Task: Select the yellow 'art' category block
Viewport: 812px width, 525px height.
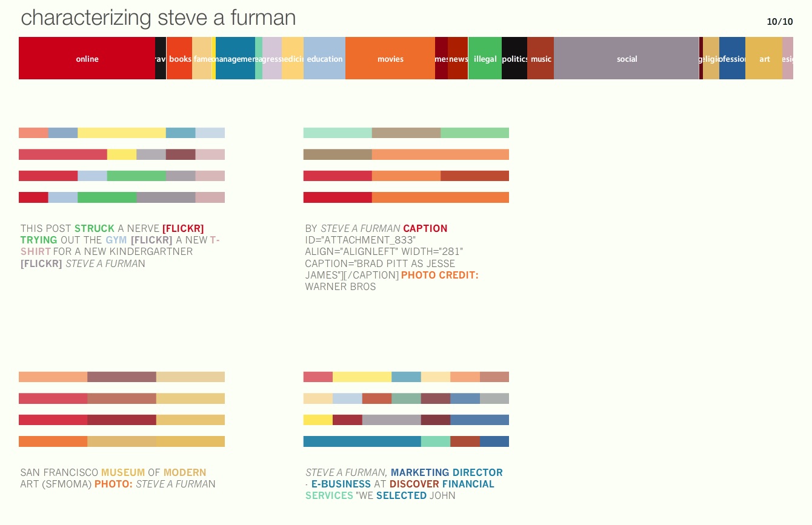Action: [764, 59]
